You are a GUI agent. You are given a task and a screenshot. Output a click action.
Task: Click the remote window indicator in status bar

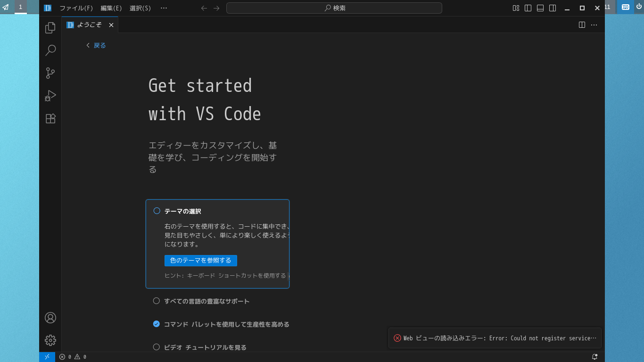(x=47, y=357)
